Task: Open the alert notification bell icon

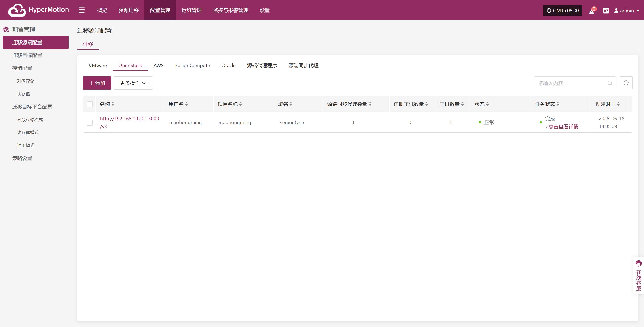Action: (x=592, y=11)
